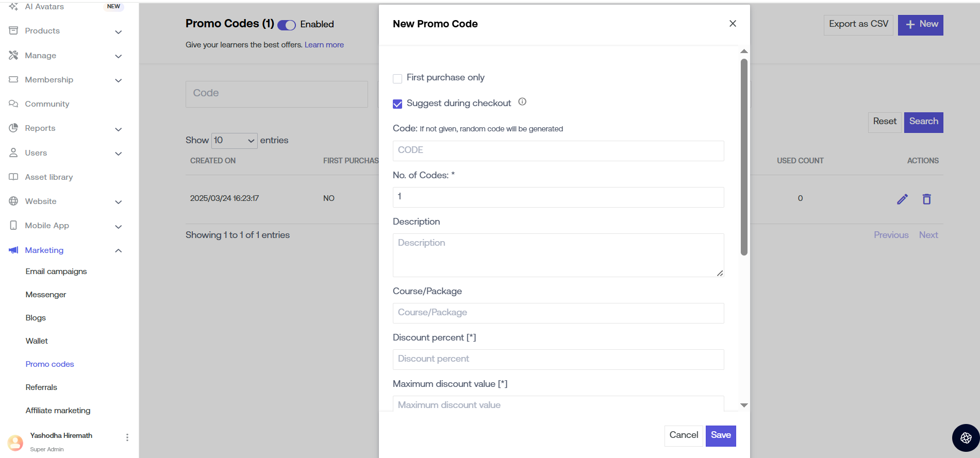Open the Show entries count dropdown
This screenshot has height=458, width=980.
[235, 141]
